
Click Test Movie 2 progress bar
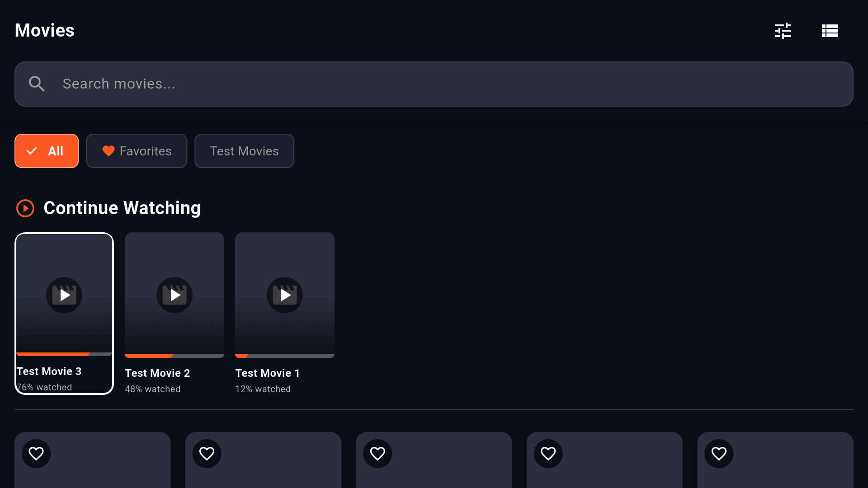coord(175,356)
